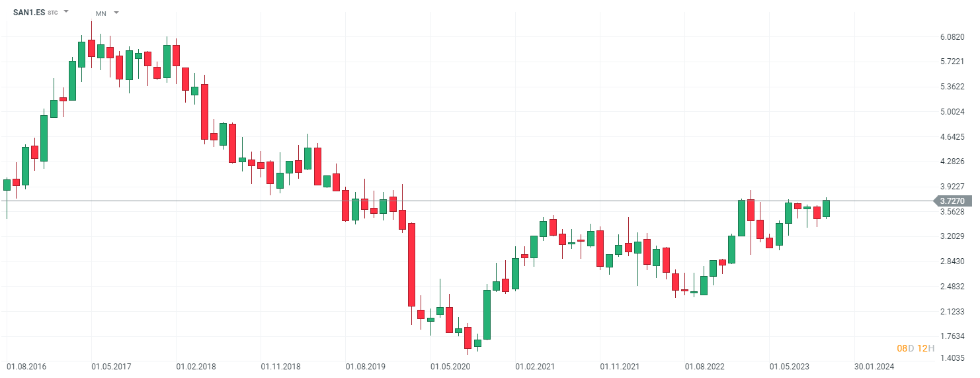Click the 01.08.2016 date on the time axis
Viewport: 980px width, 378px height.
(26, 365)
